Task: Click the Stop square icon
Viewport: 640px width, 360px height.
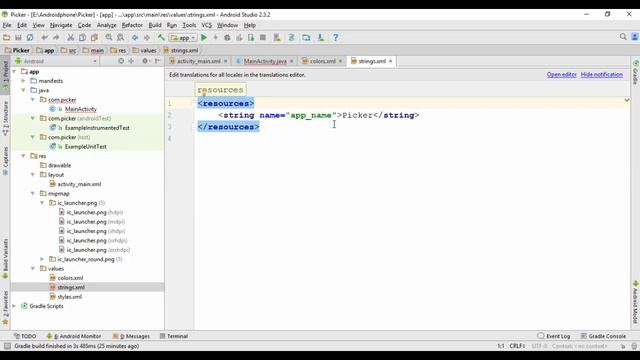Action: [x=263, y=38]
